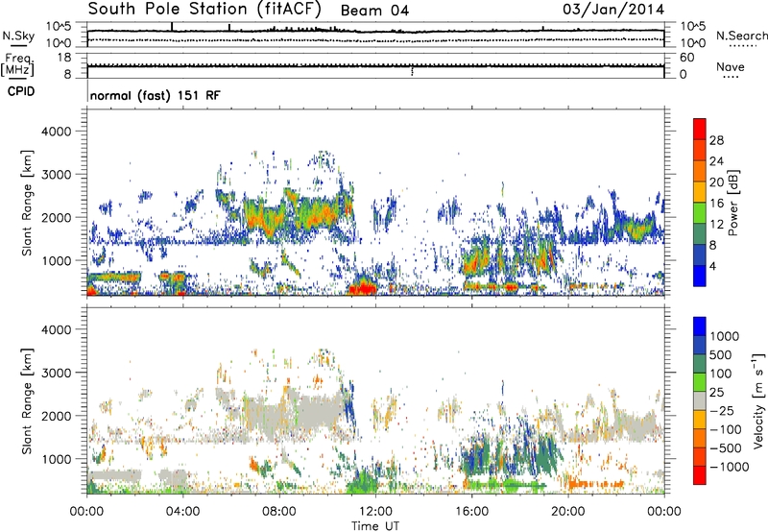Viewport: 768px width, 532px height.
Task: Select the "20:00" time tick label
Action: [x=567, y=512]
